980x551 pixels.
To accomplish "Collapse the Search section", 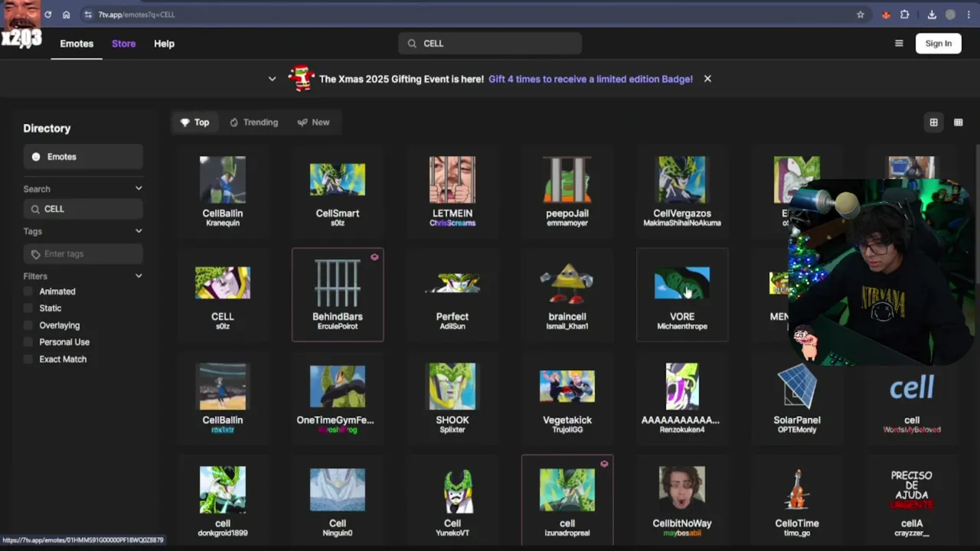I will 139,188.
